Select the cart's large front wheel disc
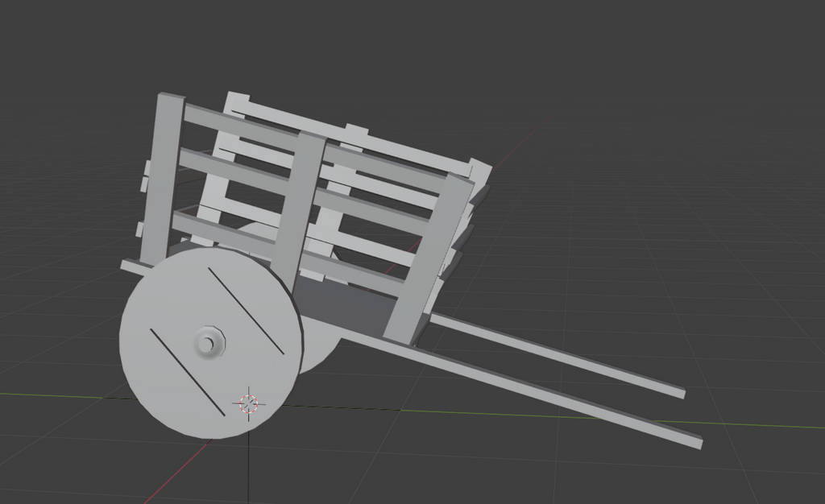Image resolution: width=825 pixels, height=504 pixels. click(212, 343)
